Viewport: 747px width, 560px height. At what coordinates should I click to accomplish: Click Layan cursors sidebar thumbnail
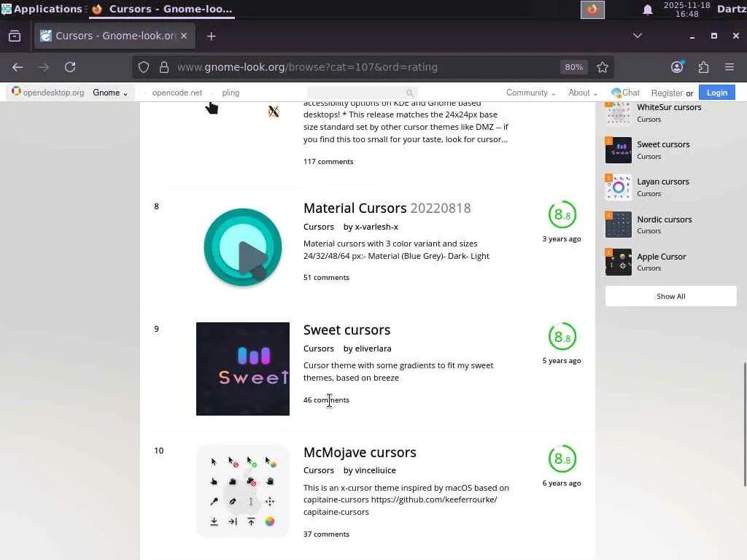[619, 187]
